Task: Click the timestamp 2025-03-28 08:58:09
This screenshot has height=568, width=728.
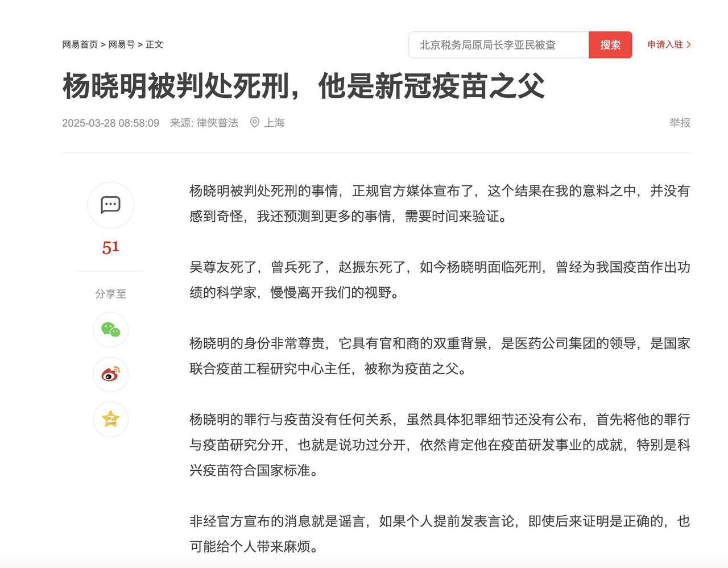Action: (x=110, y=122)
